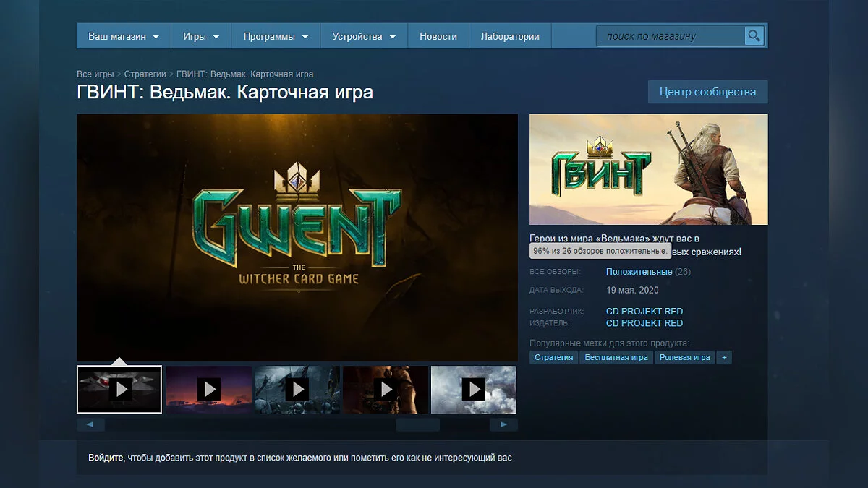Viewport: 868px width, 488px height.
Task: Open the Лаборатории section
Action: click(510, 36)
